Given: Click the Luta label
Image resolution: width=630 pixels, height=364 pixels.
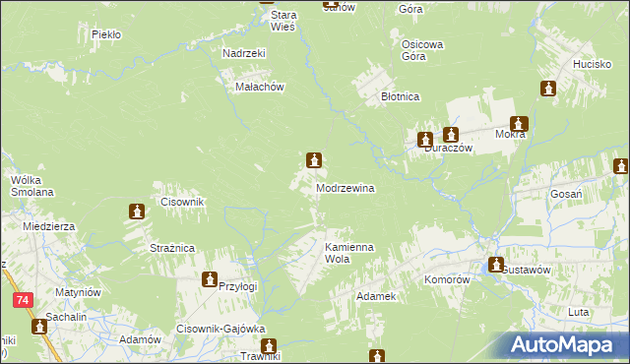Looking at the screenshot, I should (x=579, y=312).
